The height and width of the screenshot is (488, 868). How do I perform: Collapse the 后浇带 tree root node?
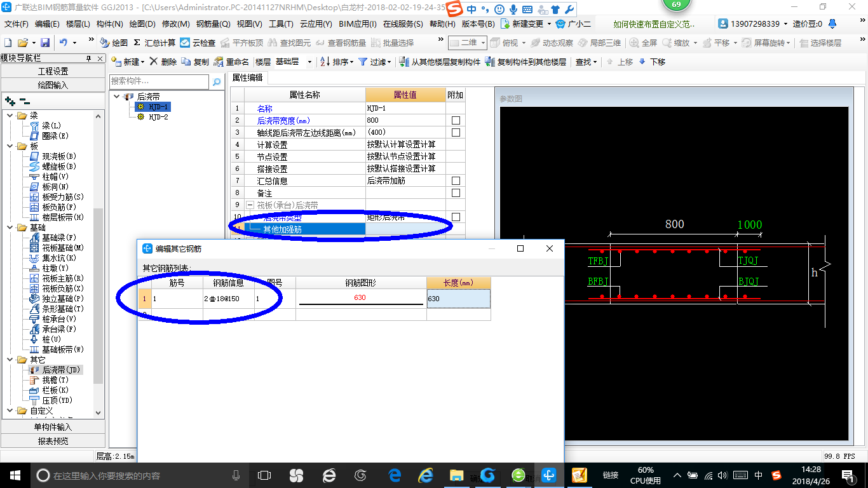tap(117, 97)
